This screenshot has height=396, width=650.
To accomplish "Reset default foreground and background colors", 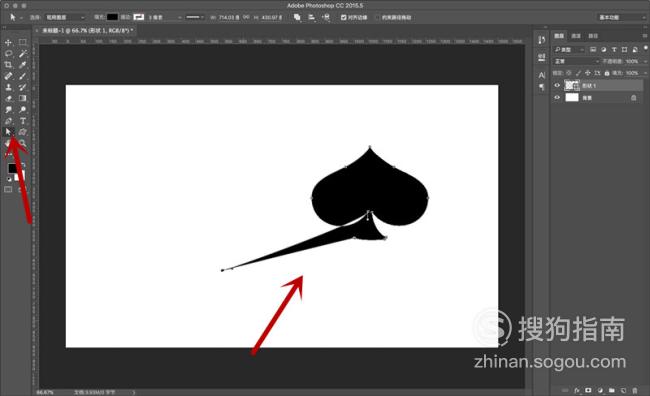I will click(9, 179).
